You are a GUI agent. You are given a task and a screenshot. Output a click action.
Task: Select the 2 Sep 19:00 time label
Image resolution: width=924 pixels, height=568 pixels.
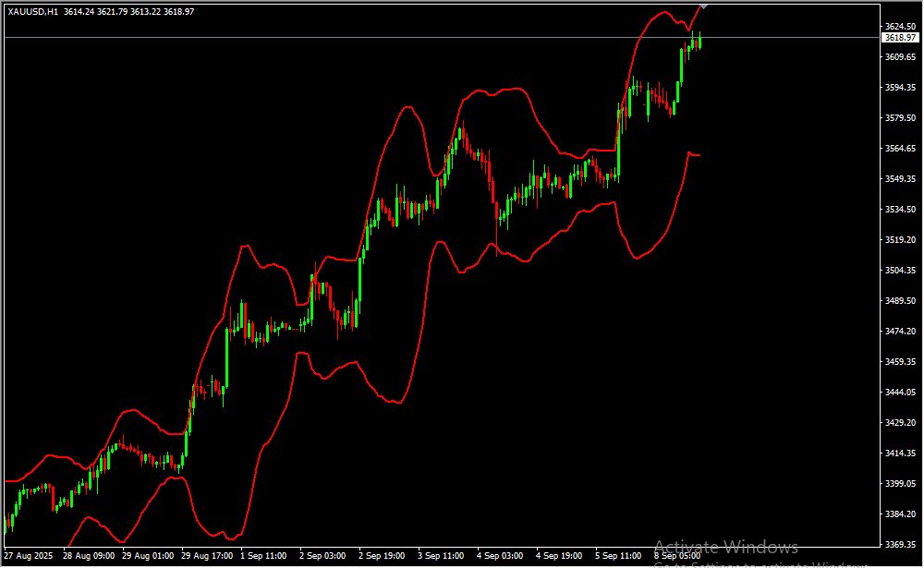[383, 556]
